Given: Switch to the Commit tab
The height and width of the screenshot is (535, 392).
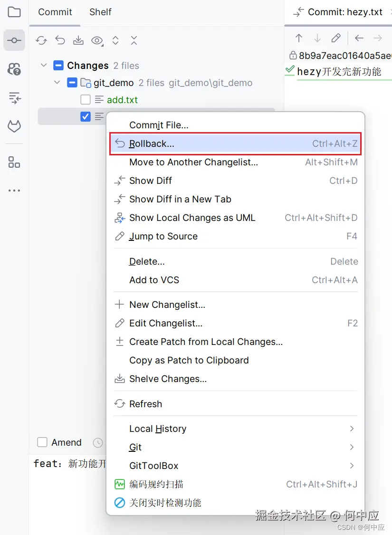Looking at the screenshot, I should coord(55,12).
